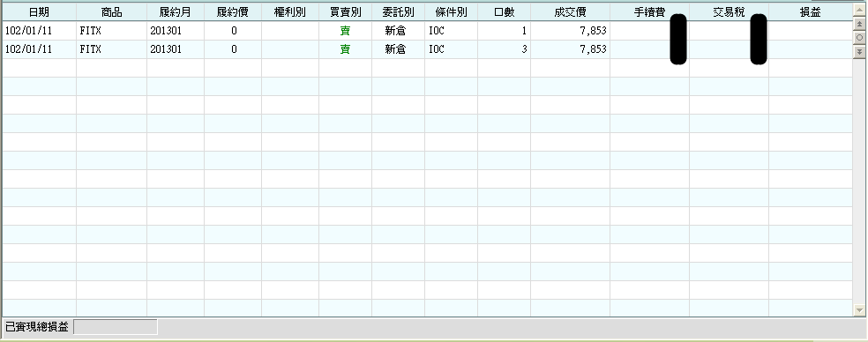The width and height of the screenshot is (868, 342).
Task: Click the 買賣別 column header
Action: (x=346, y=12)
